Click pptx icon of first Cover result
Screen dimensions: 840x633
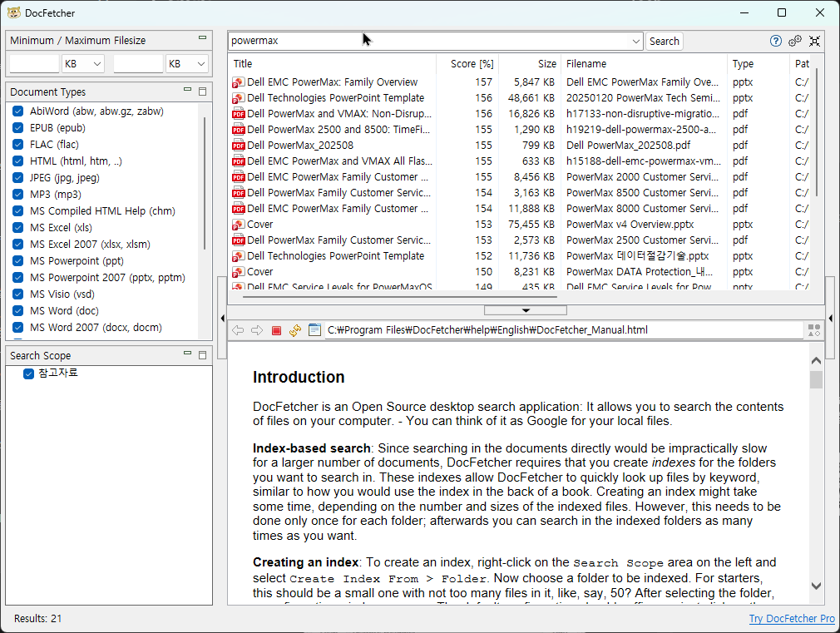(239, 225)
